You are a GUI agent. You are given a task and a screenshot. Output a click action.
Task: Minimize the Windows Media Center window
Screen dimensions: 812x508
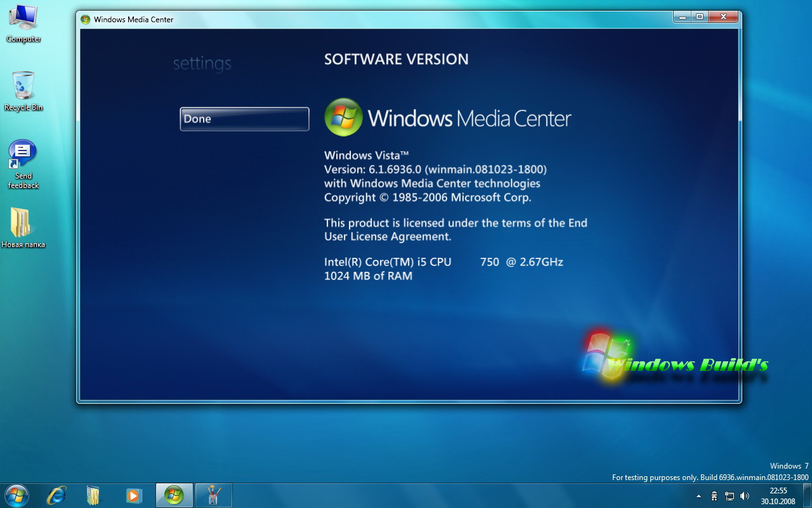683,17
